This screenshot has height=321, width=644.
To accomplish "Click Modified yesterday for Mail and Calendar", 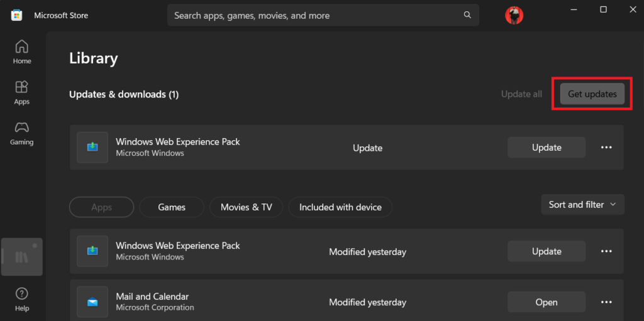I will click(x=367, y=303).
